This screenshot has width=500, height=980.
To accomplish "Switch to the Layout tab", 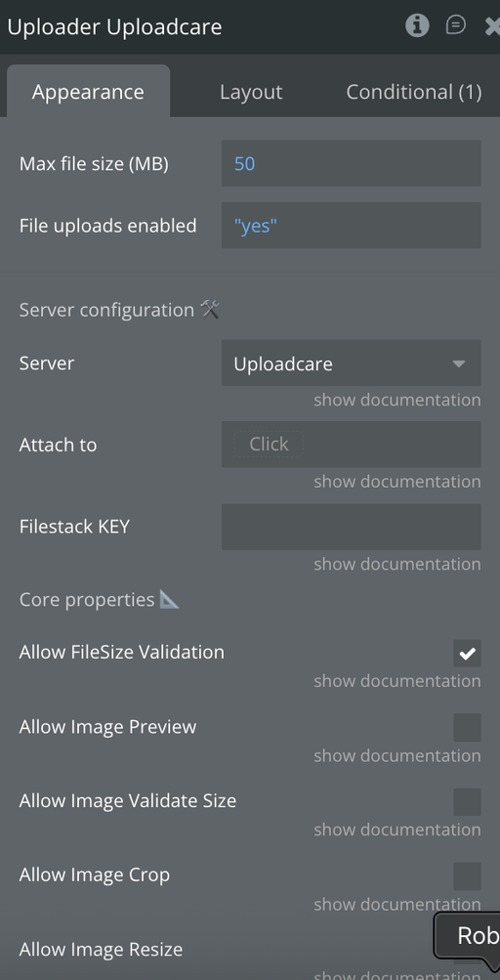I will tap(251, 92).
